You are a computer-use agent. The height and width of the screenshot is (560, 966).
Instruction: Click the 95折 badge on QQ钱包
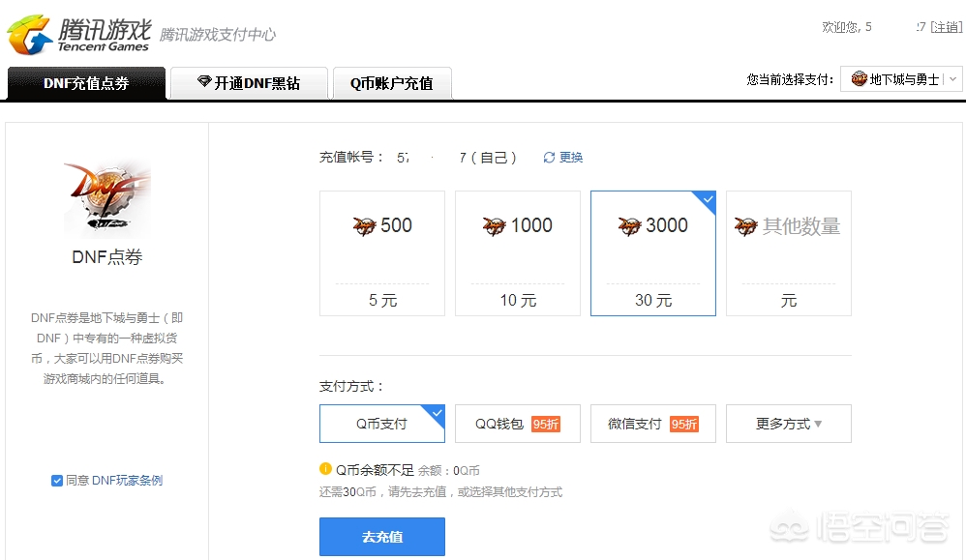[546, 424]
